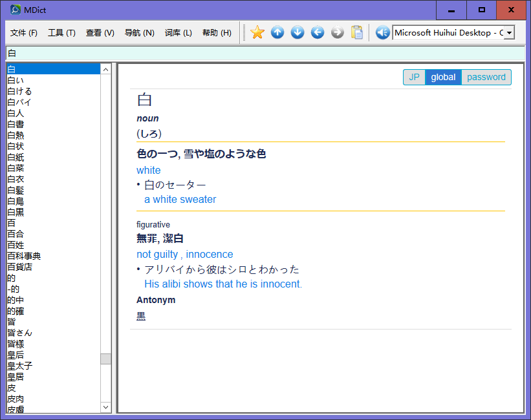This screenshot has height=420, width=531.
Task: Switch to the JP toggle
Action: (414, 77)
